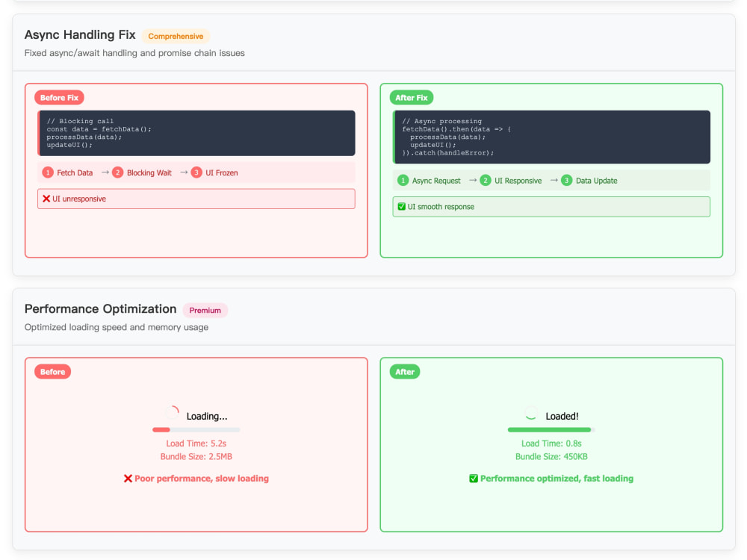Viewport: 747px width, 560px height.
Task: Click the Data Update step label
Action: pyautogui.click(x=596, y=181)
